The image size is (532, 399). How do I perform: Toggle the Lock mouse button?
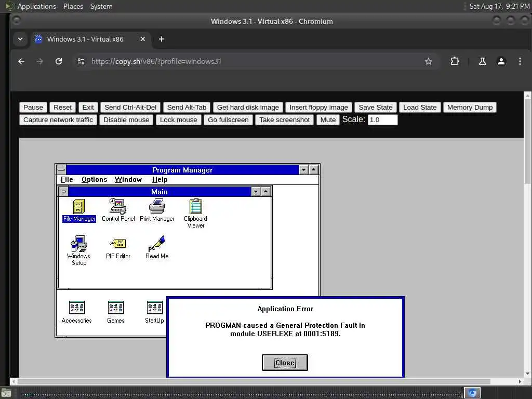(179, 120)
